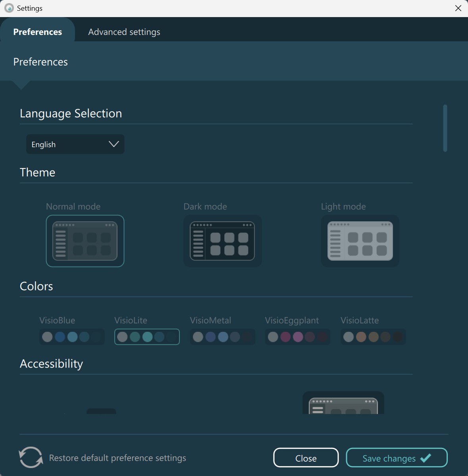This screenshot has width=468, height=476.
Task: Select the Normal mode theme thumbnail
Action: (x=85, y=241)
